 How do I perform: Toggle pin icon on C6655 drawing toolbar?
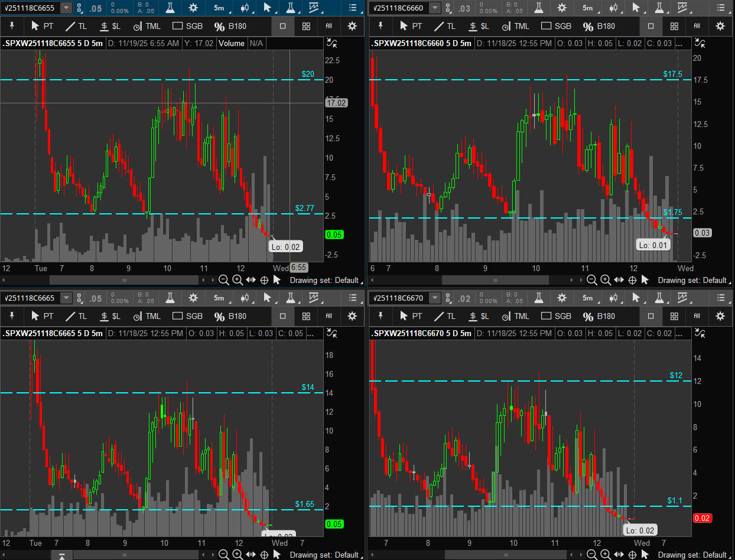pyautogui.click(x=12, y=26)
